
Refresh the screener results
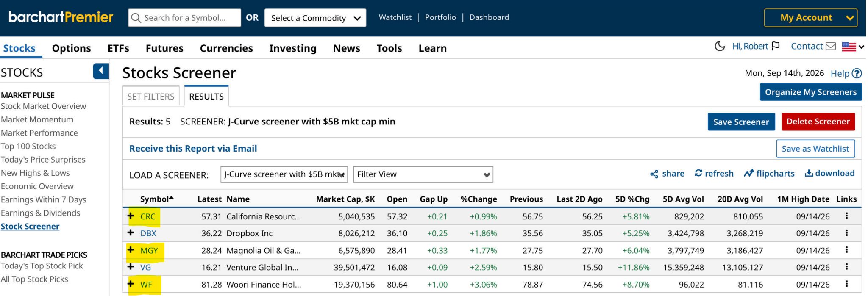(714, 173)
